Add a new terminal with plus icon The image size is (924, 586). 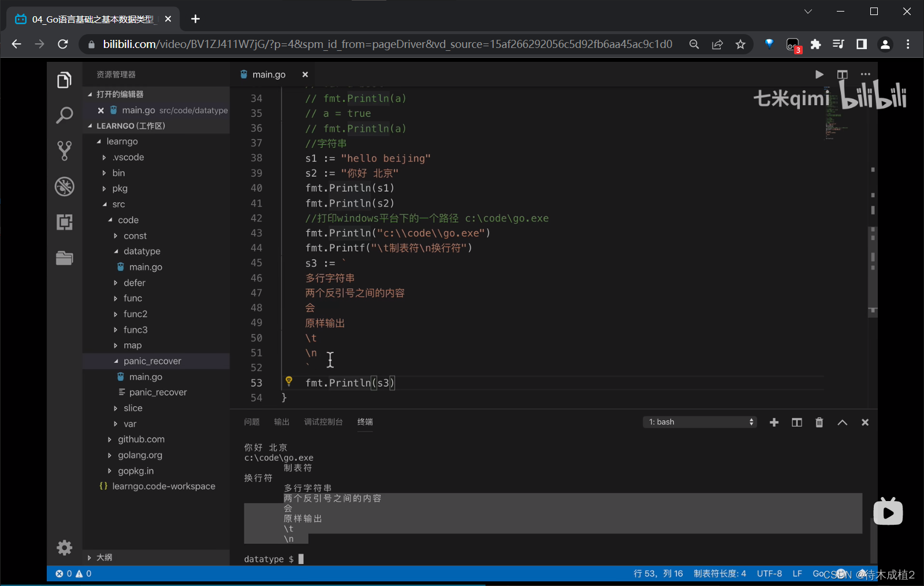coord(774,422)
